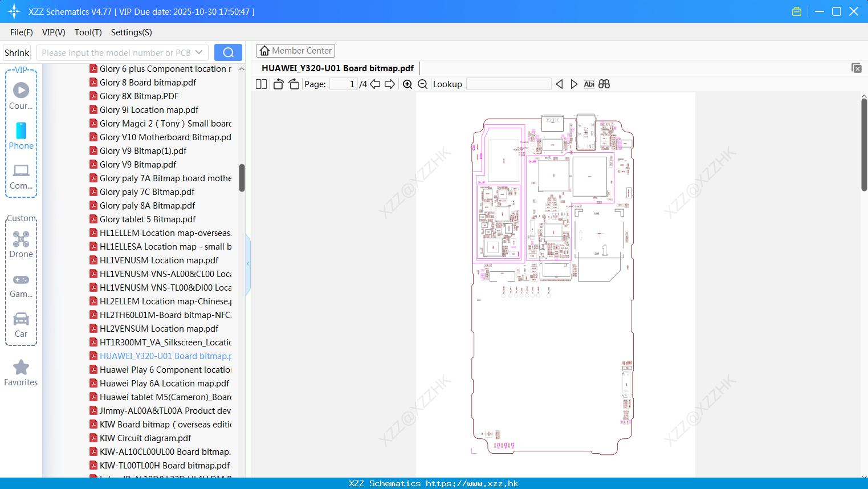Viewport: 868px width, 489px height.
Task: Open Glory tablet 5 Bitmap.pdf
Action: pos(148,219)
